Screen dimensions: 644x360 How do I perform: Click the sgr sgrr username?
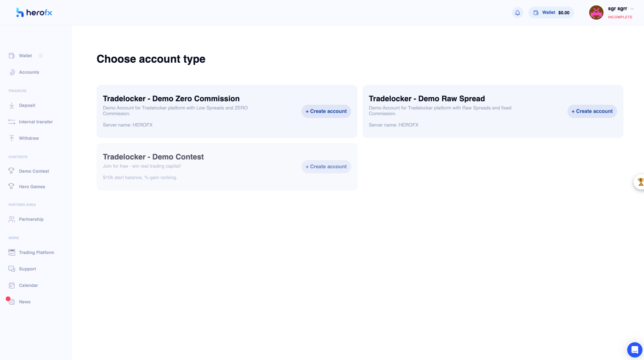point(617,9)
